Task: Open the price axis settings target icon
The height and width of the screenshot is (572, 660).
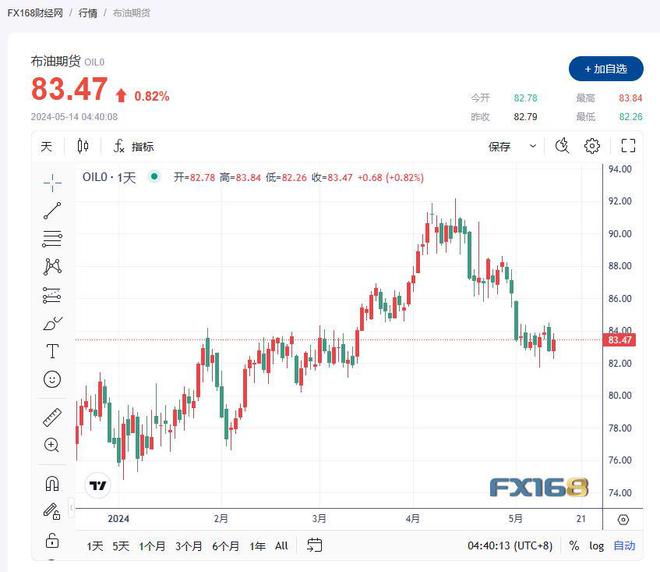Action: [x=623, y=520]
